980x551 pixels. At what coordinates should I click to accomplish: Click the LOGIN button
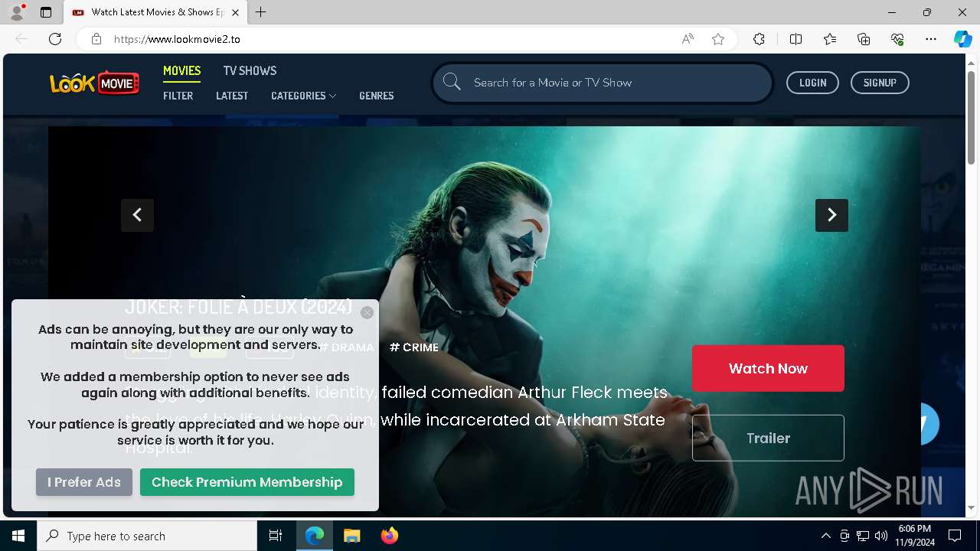click(x=812, y=83)
